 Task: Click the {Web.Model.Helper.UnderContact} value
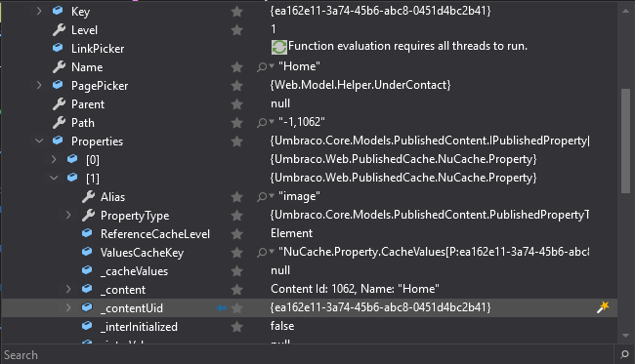pos(360,85)
